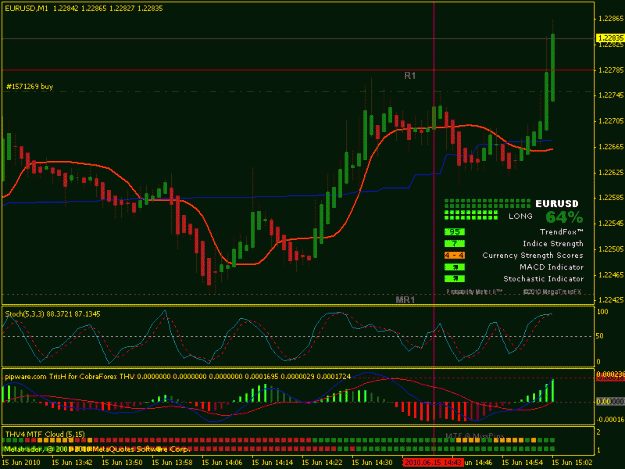Screen dimensions: 625x469
Task: Click the 15 Jun 13:42 time axis label
Action: 72,463
